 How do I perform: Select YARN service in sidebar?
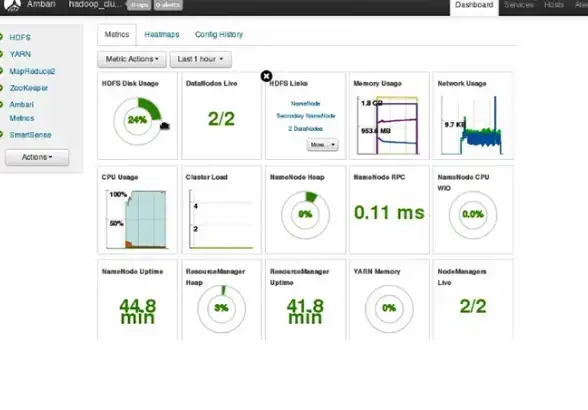pos(20,54)
